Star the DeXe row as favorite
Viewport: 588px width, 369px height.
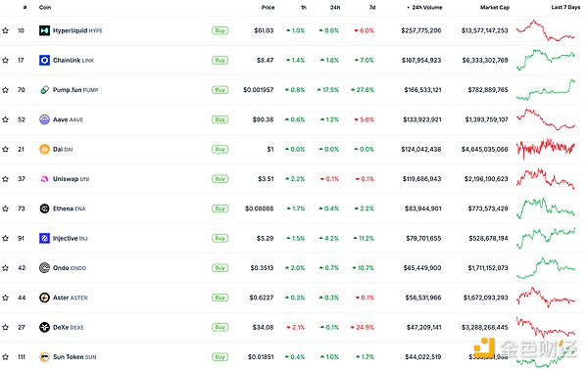[x=5, y=328]
